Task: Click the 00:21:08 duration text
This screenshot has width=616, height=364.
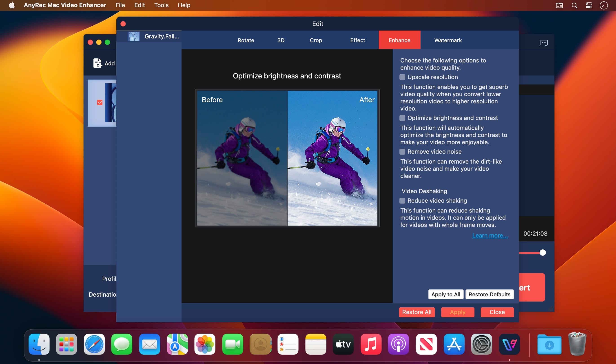Action: [x=535, y=233]
